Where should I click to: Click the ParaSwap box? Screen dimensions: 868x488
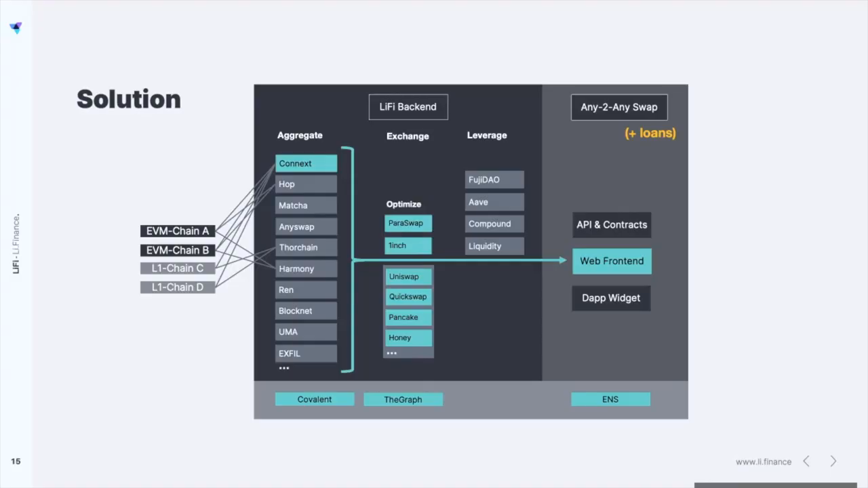click(x=408, y=223)
